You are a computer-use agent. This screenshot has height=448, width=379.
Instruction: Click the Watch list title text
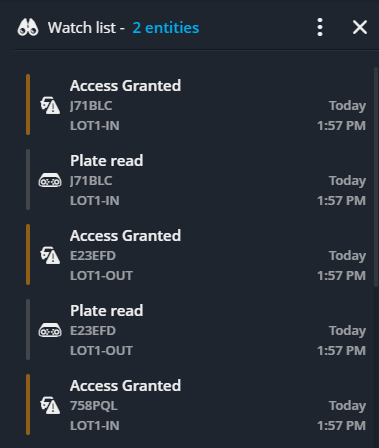point(82,28)
